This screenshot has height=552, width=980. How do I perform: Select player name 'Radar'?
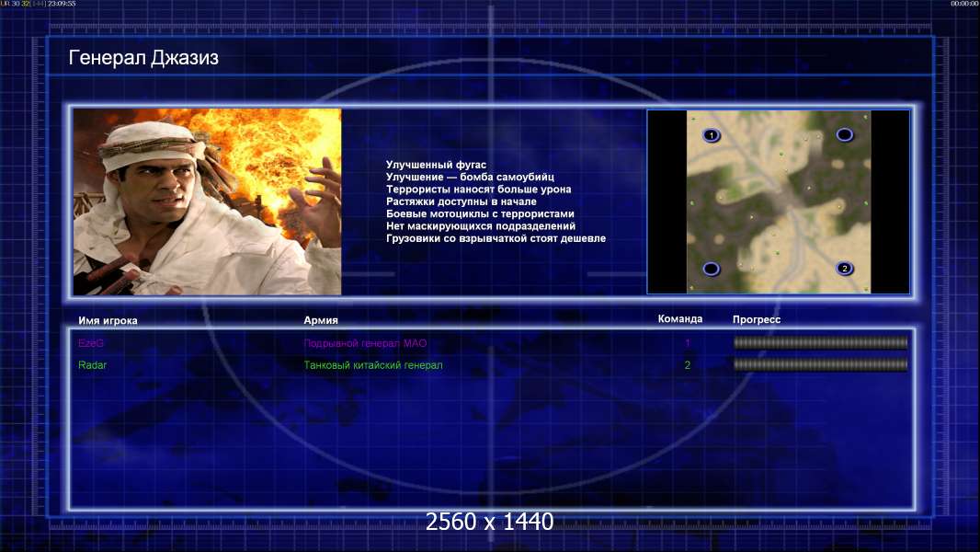93,365
